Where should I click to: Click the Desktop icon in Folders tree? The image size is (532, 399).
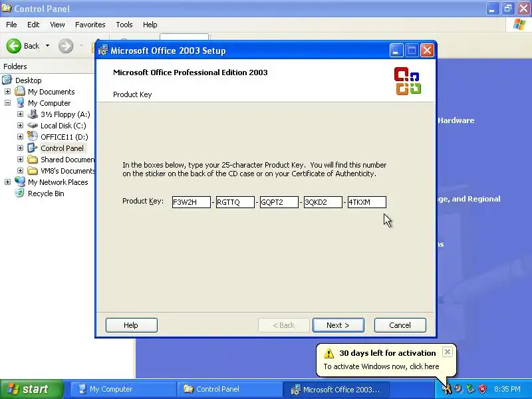pos(7,80)
